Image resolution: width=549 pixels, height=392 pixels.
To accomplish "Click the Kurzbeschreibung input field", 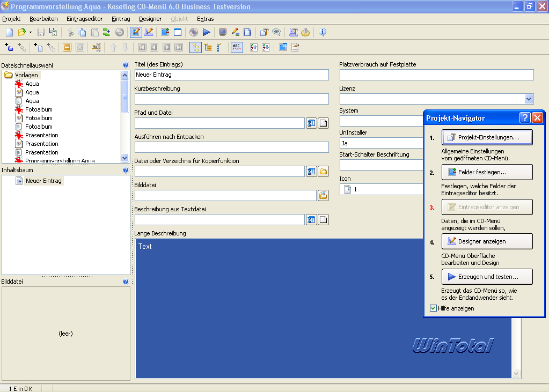I will 231,99.
